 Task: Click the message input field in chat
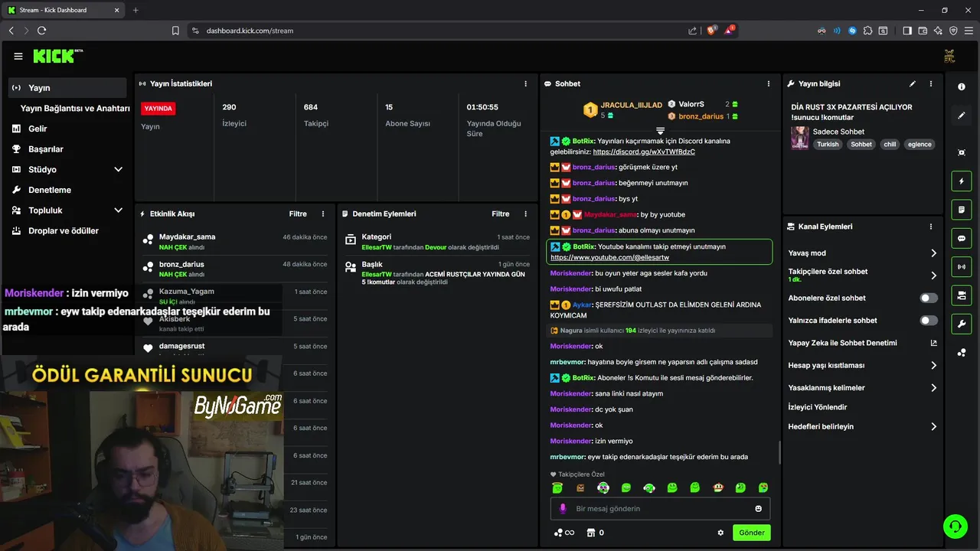tap(660, 509)
